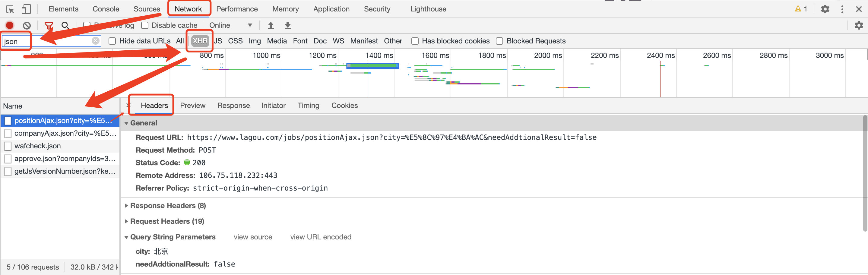Filter requests by Img type
The height and width of the screenshot is (275, 868).
click(255, 41)
